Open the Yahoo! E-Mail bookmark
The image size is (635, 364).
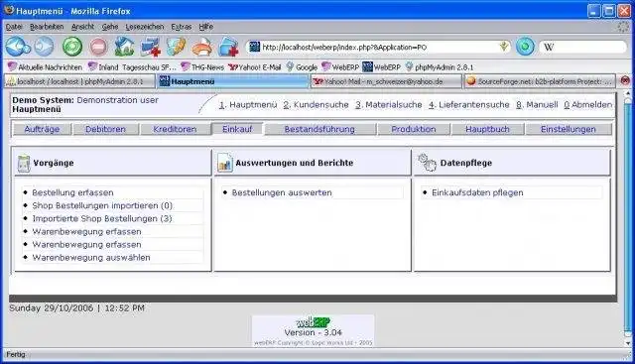(255, 67)
